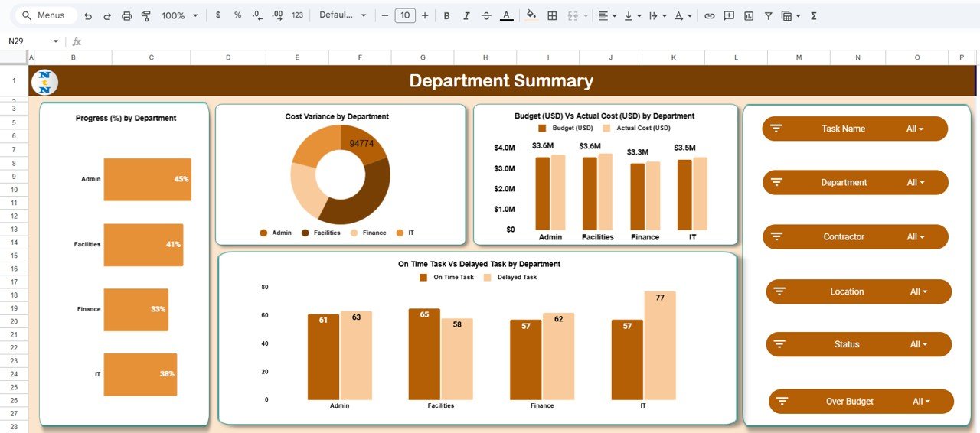Click the Insert link icon
This screenshot has width=980, height=433.
click(x=710, y=15)
